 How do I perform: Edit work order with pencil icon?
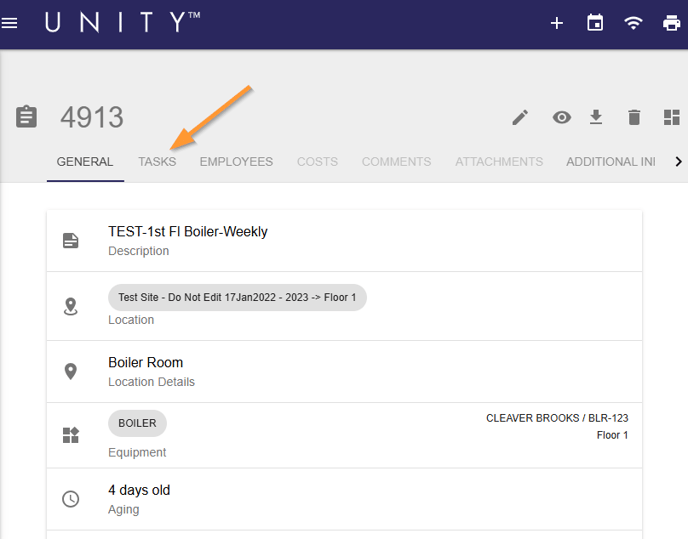click(x=520, y=117)
